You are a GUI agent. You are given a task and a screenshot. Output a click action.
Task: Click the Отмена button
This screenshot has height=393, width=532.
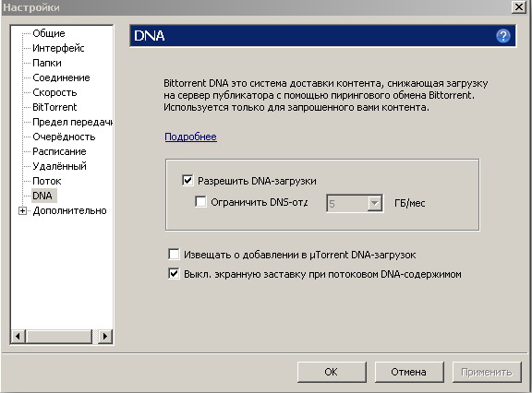409,372
